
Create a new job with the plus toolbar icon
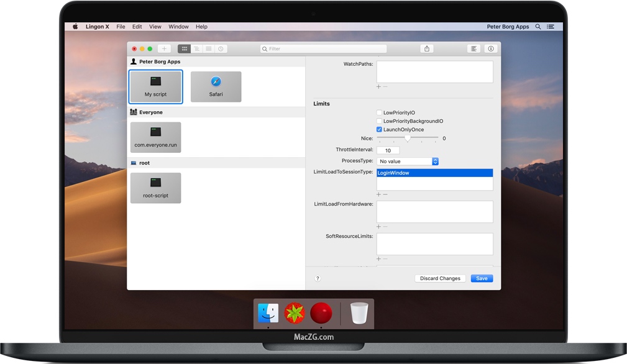(x=163, y=48)
